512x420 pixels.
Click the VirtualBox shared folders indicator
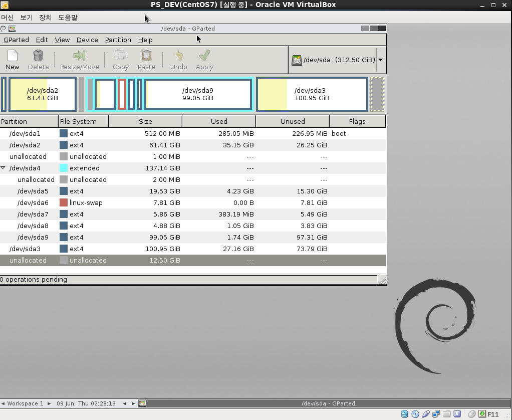pos(446,414)
